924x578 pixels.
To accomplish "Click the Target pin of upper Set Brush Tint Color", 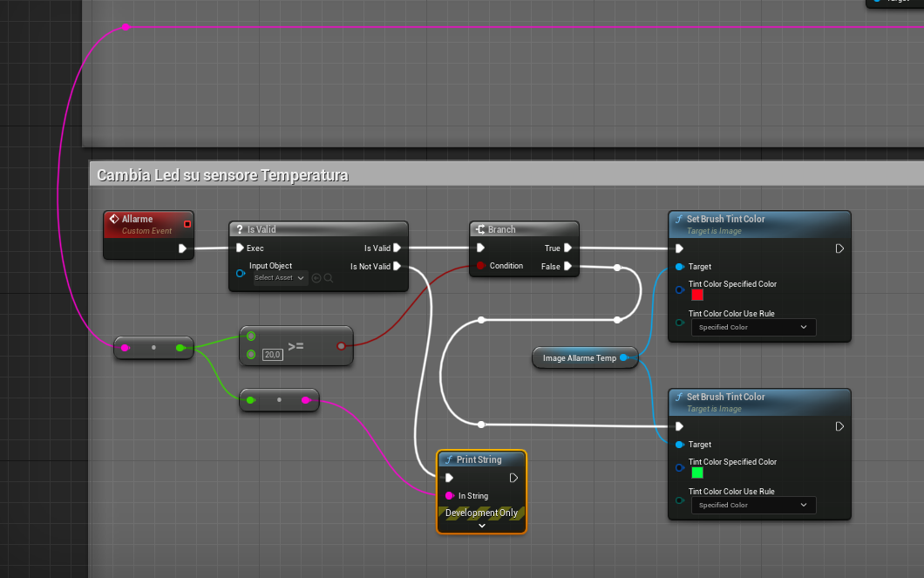I will 679,267.
